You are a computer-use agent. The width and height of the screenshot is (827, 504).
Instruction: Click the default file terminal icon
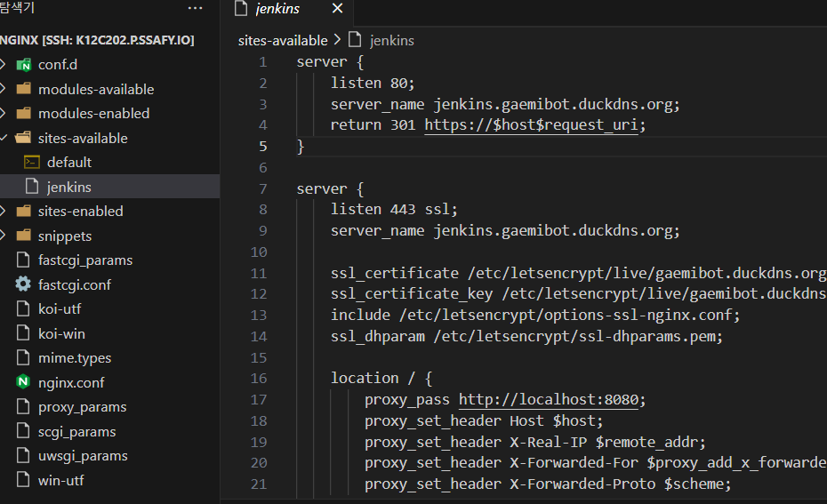click(x=32, y=162)
